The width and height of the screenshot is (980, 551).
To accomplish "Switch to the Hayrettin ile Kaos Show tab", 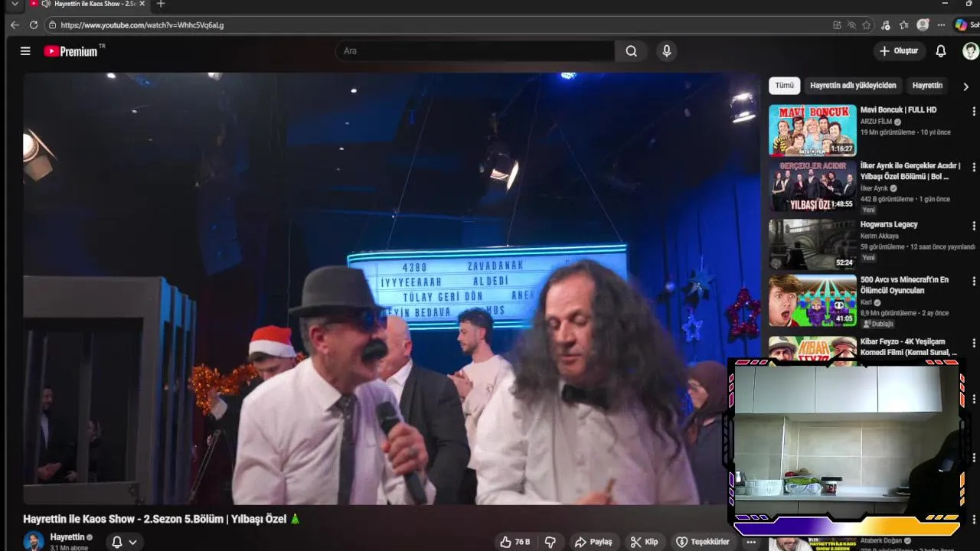I will [x=88, y=4].
